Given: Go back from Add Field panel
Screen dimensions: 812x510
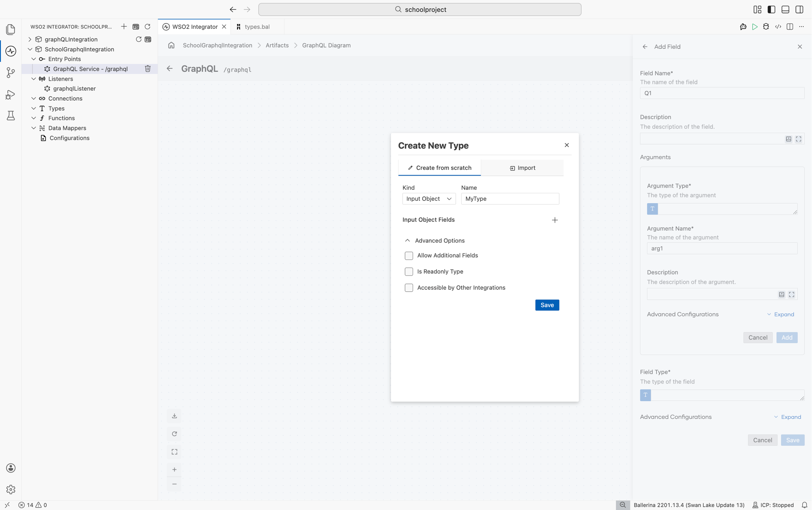Looking at the screenshot, I should (x=645, y=47).
